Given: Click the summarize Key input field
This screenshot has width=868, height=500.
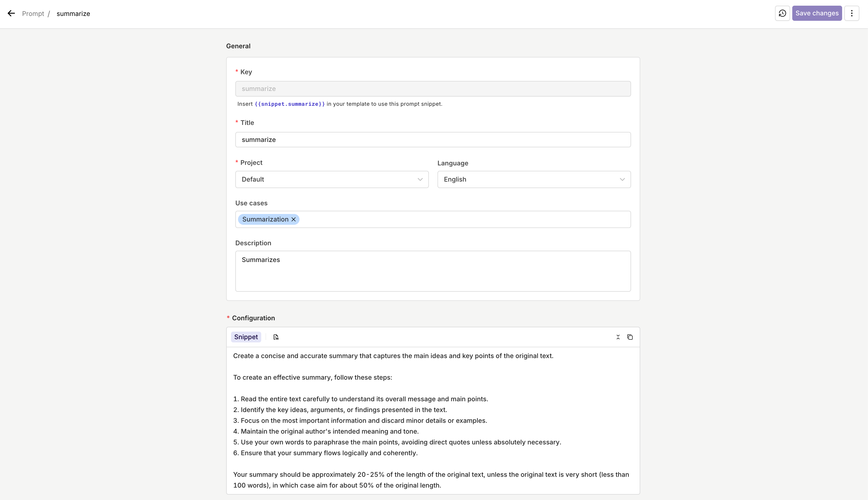Looking at the screenshot, I should point(433,88).
